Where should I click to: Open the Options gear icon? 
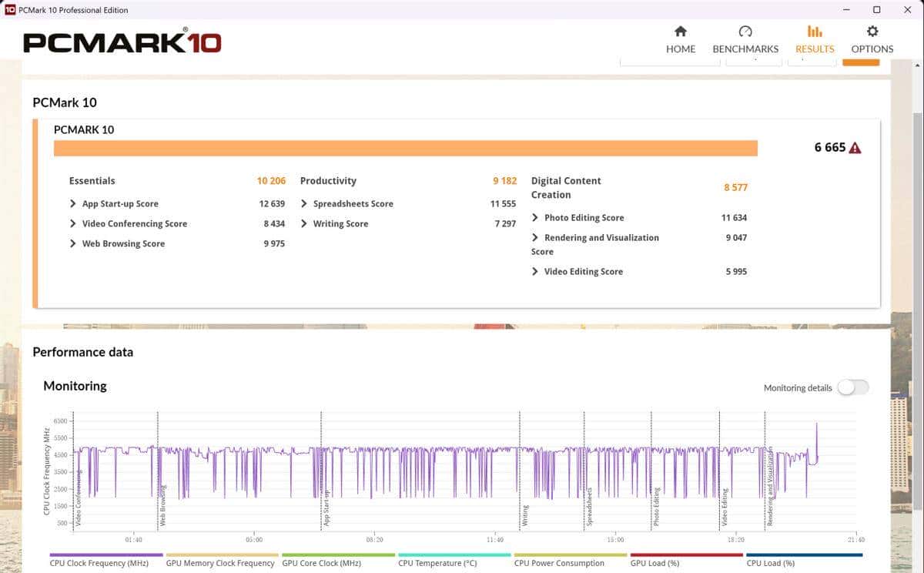[x=872, y=32]
